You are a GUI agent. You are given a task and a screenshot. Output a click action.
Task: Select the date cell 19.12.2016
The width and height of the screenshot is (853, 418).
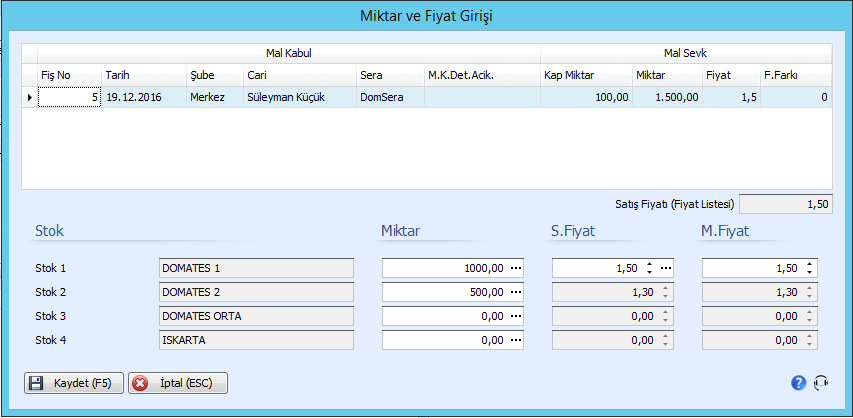pos(144,97)
